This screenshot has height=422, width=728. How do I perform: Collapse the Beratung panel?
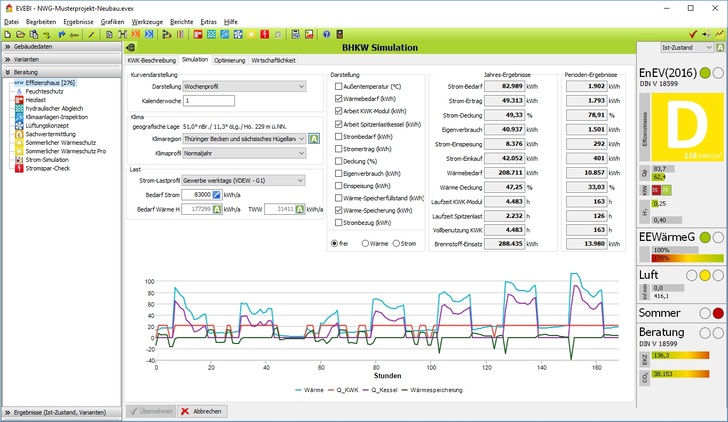[62, 72]
